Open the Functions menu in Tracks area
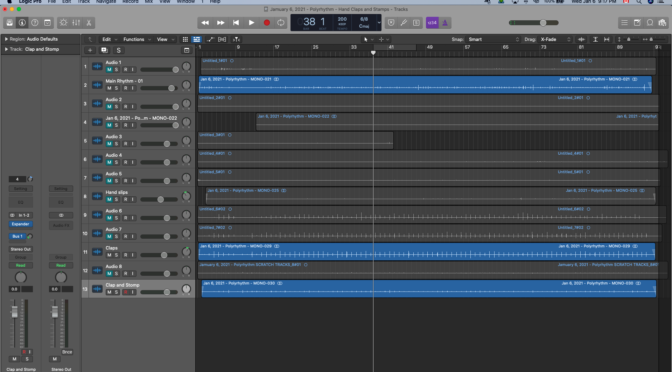This screenshot has width=672, height=372. coord(136,39)
